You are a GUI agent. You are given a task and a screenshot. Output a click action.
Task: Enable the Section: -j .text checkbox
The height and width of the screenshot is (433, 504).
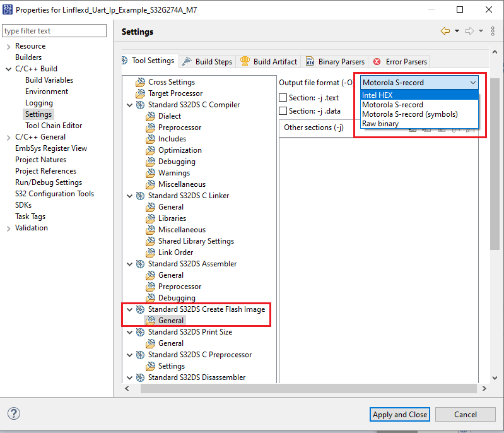283,97
